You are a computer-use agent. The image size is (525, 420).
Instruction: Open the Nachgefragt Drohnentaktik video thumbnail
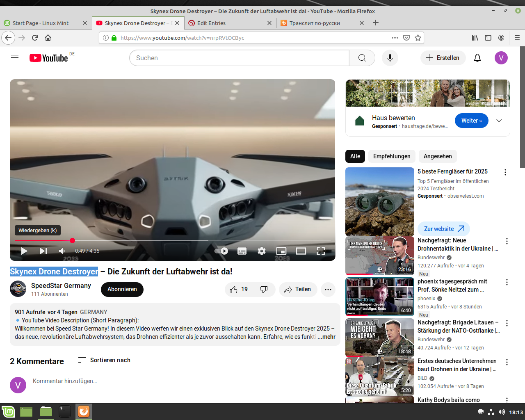tap(380, 256)
